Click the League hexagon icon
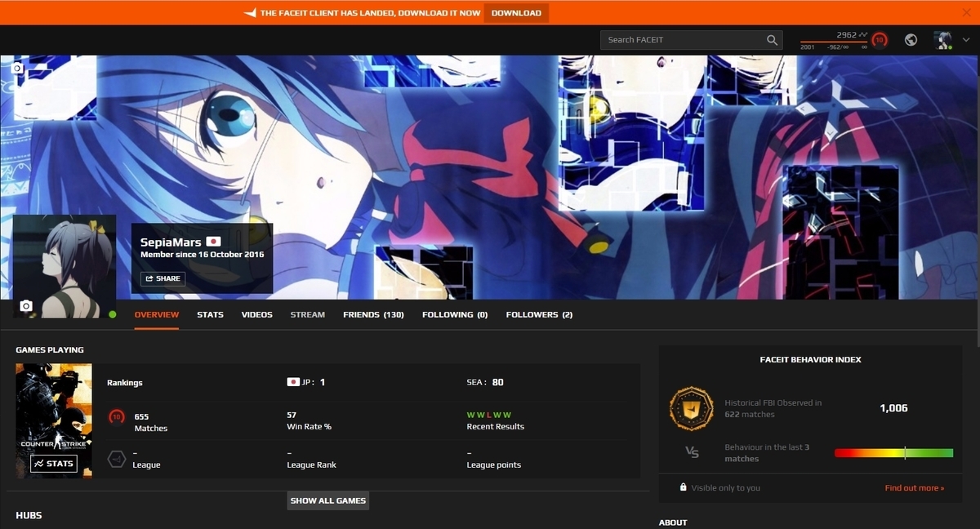The width and height of the screenshot is (980, 529). 116,459
